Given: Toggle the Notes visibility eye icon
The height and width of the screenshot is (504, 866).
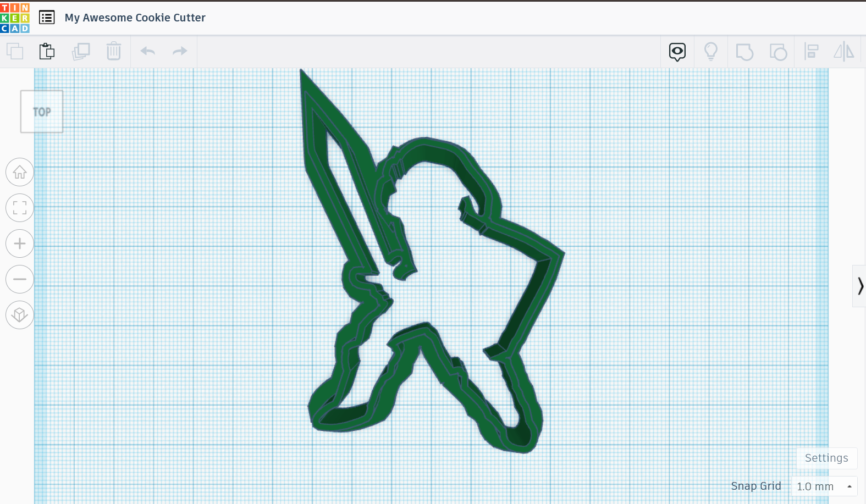Looking at the screenshot, I should coord(677,52).
